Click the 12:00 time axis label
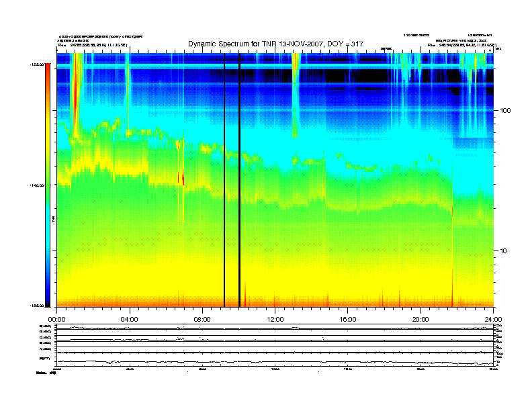This screenshot has width=532, height=411. tap(275, 320)
